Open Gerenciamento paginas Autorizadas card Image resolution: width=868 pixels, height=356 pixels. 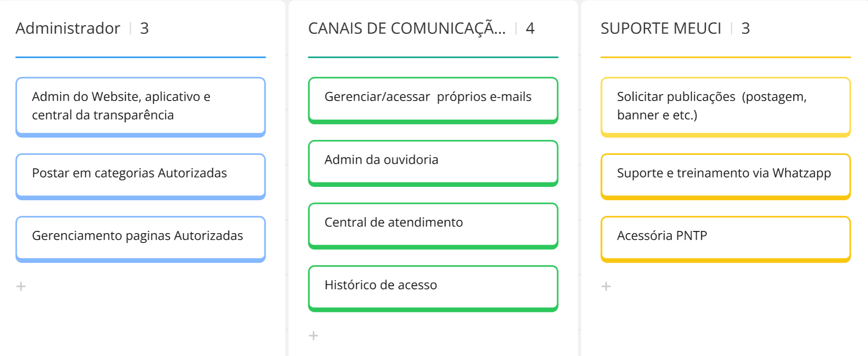[141, 236]
